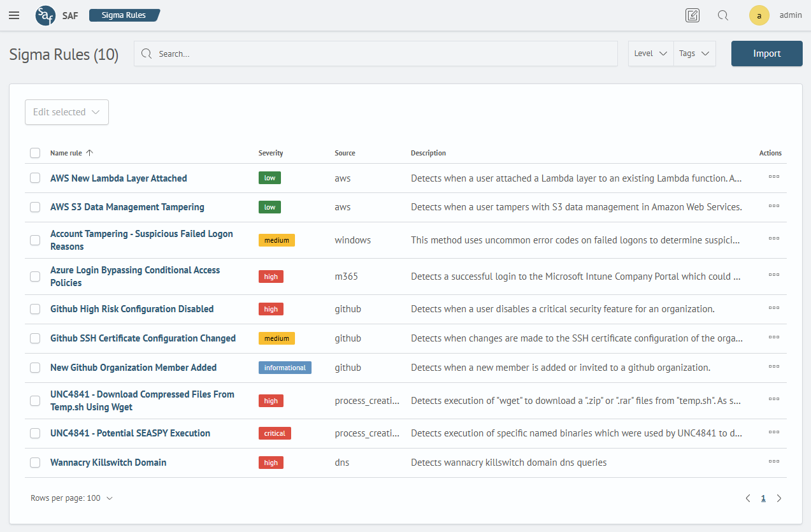The height and width of the screenshot is (532, 811).
Task: Click the admin username label
Action: [x=791, y=15]
